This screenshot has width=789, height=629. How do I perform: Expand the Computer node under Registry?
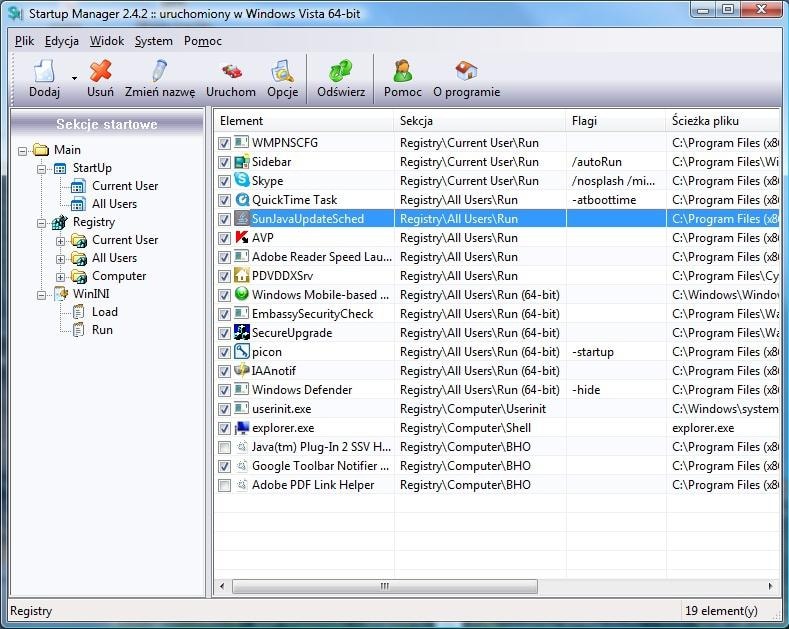pyautogui.click(x=61, y=276)
